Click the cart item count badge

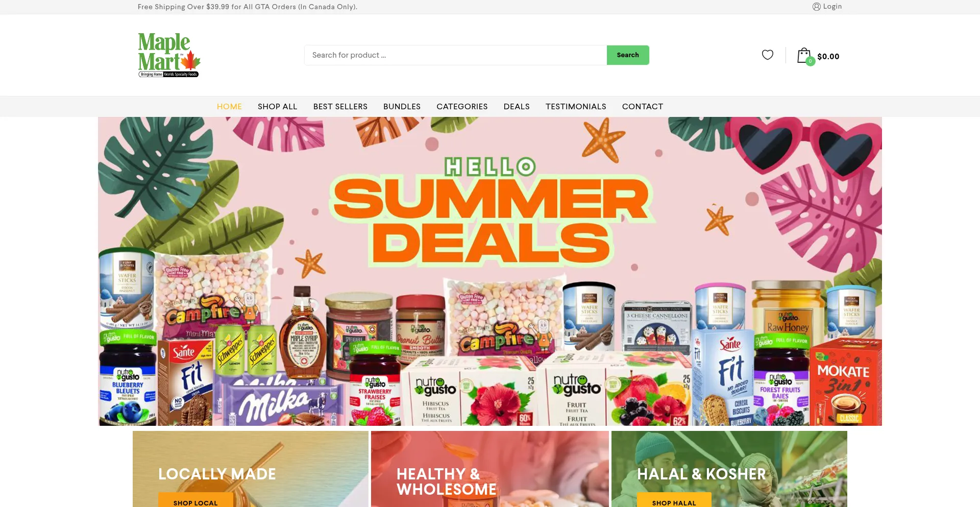coord(810,61)
